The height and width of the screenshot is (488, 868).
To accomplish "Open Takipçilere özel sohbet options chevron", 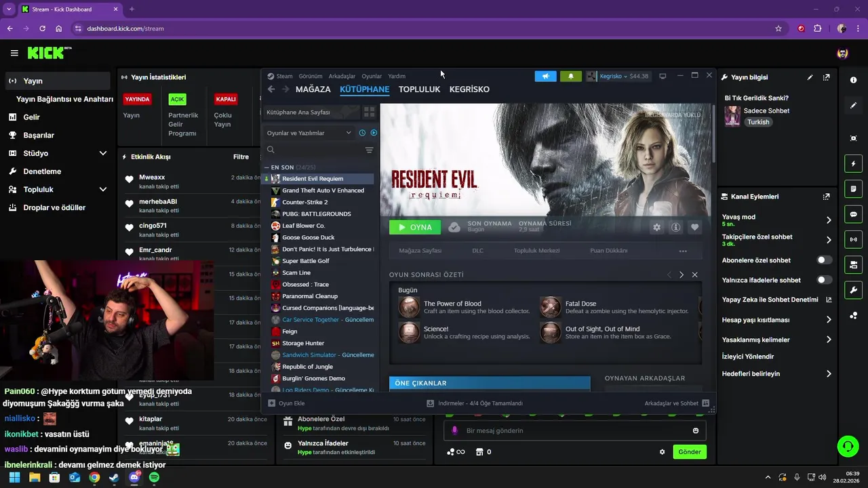I will 829,239.
